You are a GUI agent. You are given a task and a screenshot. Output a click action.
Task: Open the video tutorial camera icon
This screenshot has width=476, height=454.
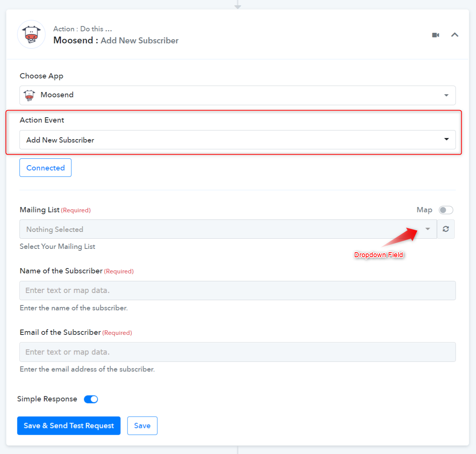coord(436,35)
